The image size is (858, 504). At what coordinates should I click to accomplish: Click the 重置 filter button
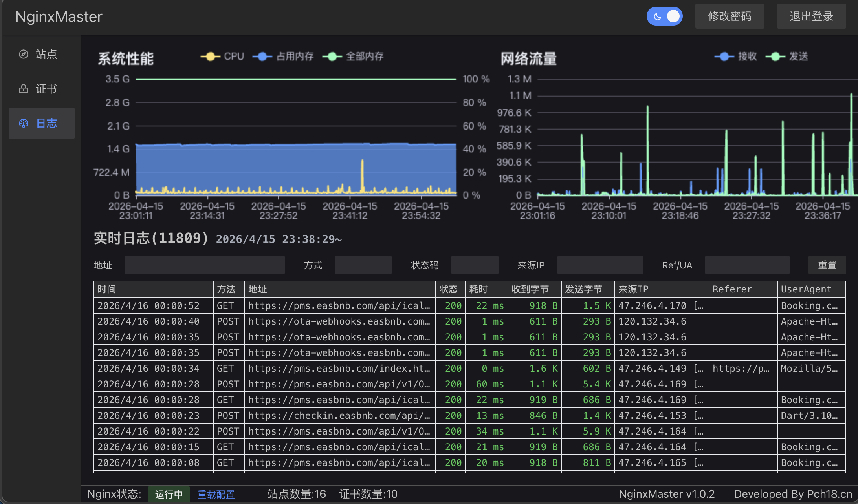click(x=827, y=265)
